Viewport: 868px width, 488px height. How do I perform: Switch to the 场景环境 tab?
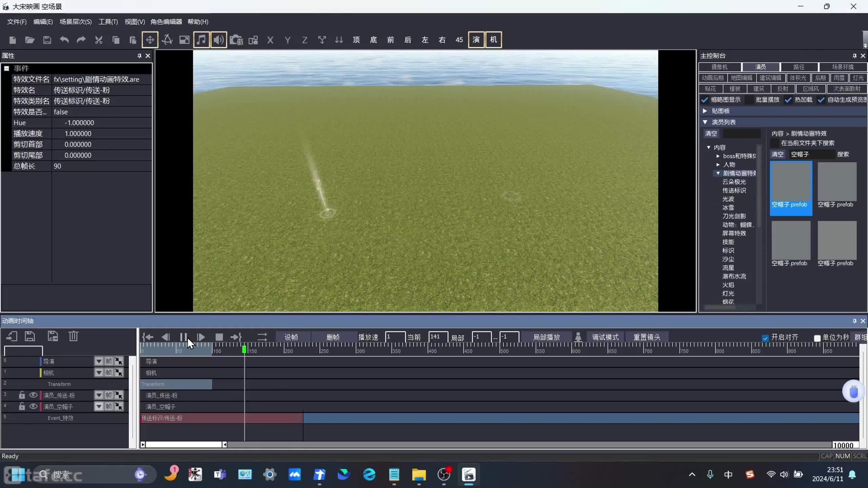pyautogui.click(x=843, y=67)
